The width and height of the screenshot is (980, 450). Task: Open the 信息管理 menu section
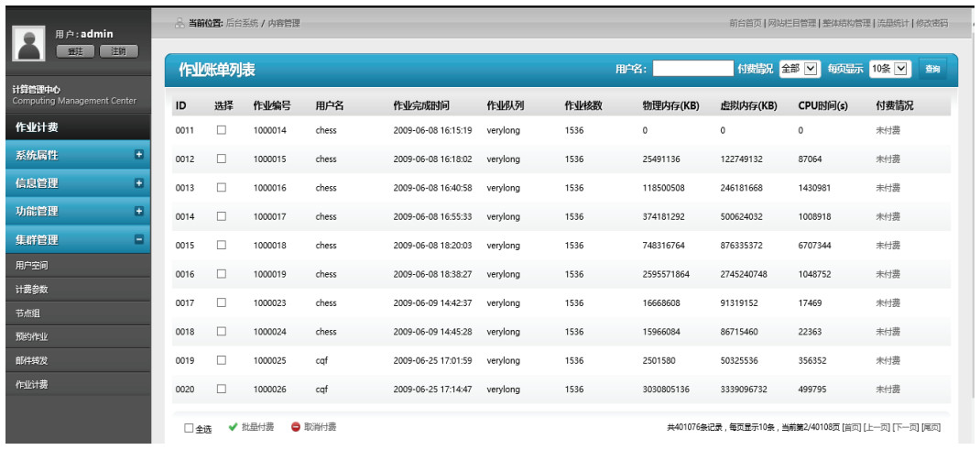point(78,183)
